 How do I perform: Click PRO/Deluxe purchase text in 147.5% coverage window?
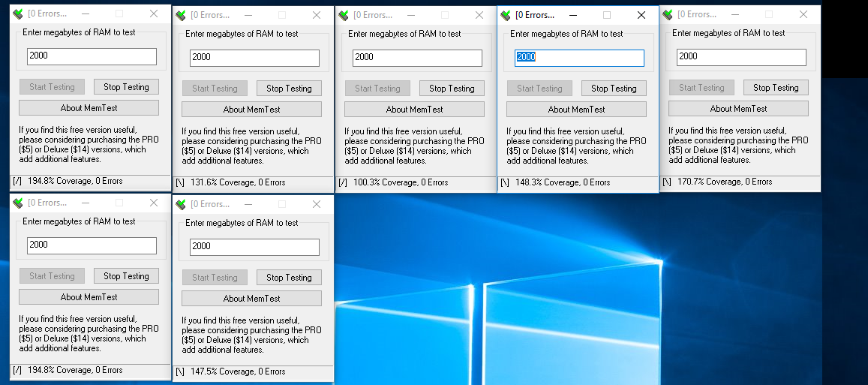pos(251,335)
